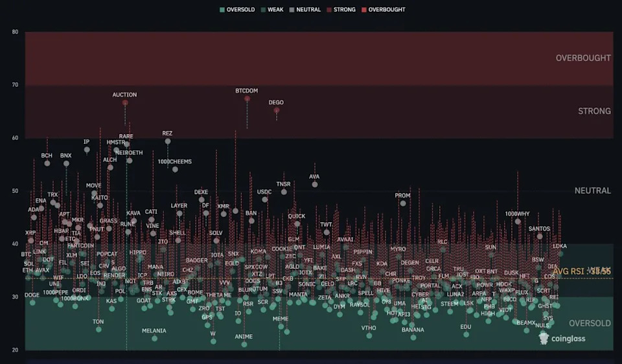The height and width of the screenshot is (364, 622).
Task: Toggle the OVERBOUGHT legend series
Action: point(383,10)
